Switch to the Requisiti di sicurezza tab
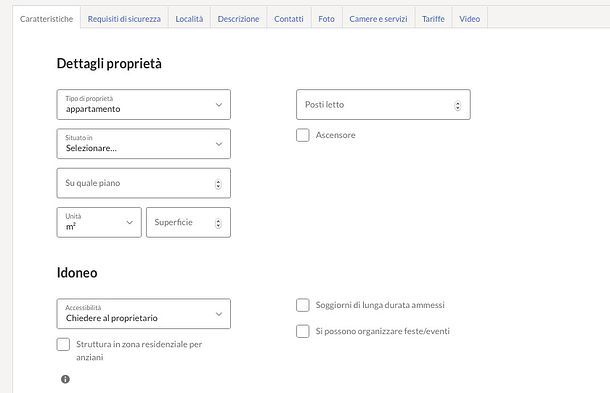 click(x=124, y=19)
